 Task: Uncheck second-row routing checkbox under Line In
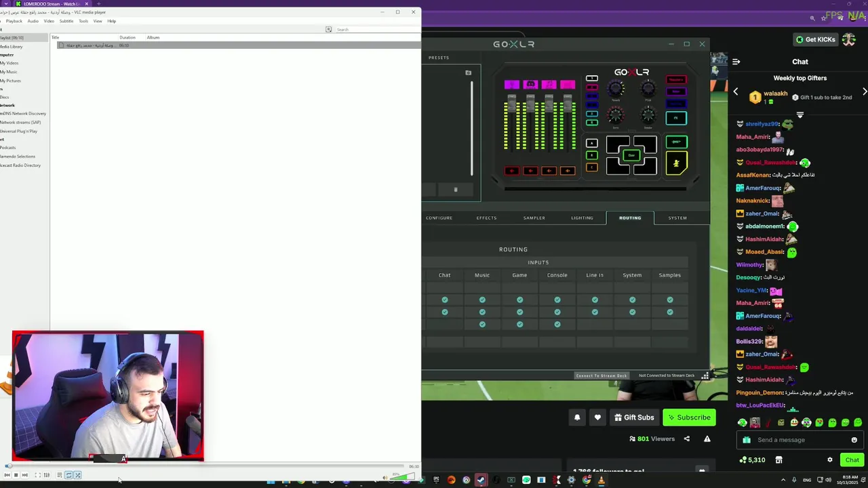pos(595,312)
